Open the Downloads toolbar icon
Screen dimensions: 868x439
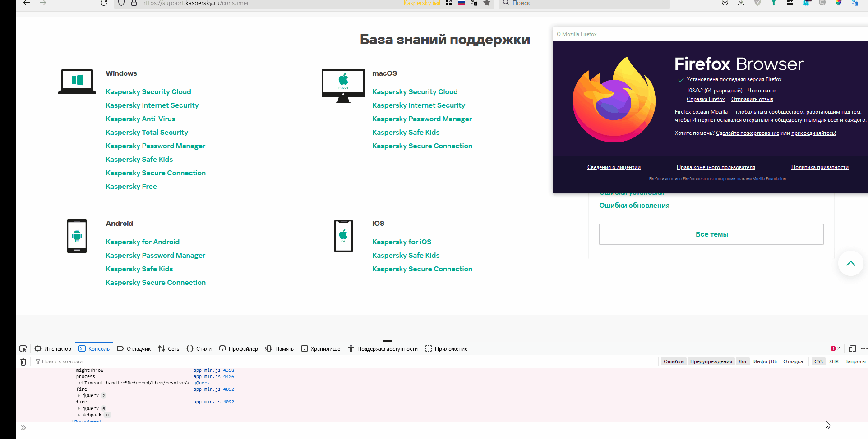(741, 3)
